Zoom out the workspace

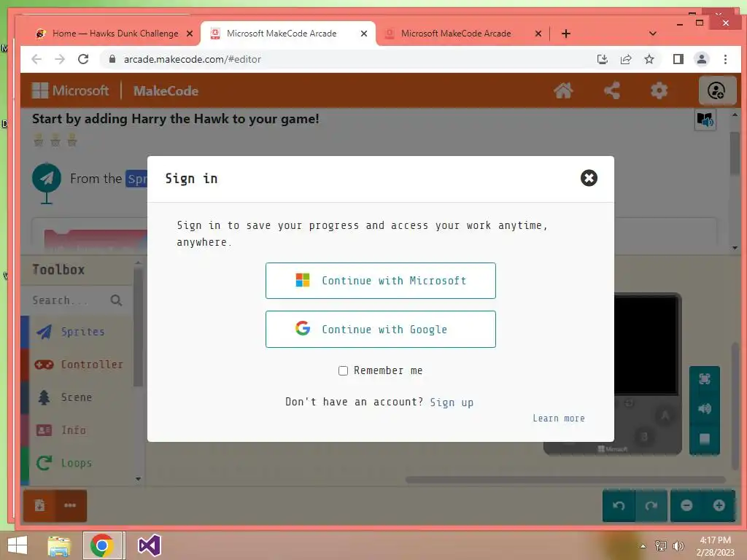pos(686,506)
